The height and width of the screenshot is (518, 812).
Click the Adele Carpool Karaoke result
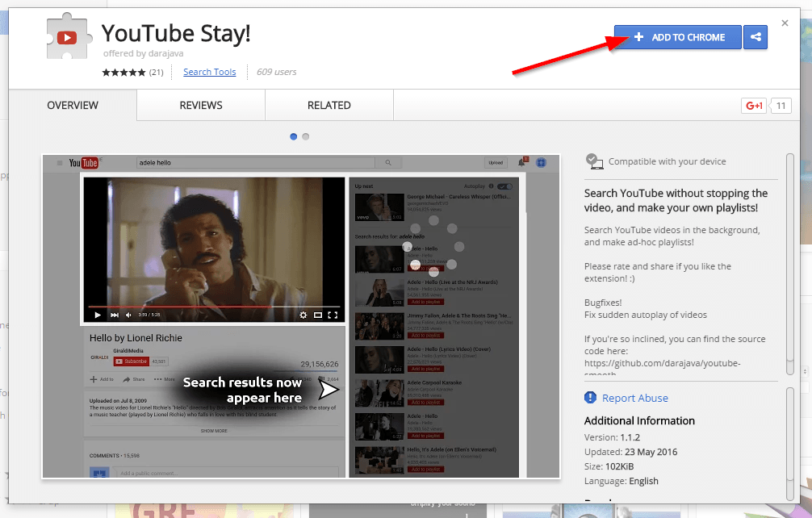[434, 393]
